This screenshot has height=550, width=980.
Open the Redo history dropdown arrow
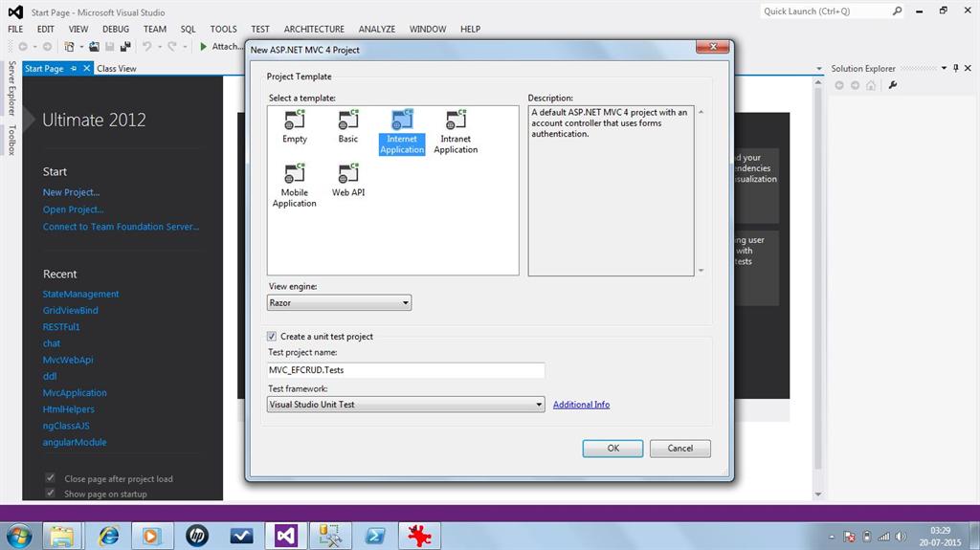(x=185, y=47)
